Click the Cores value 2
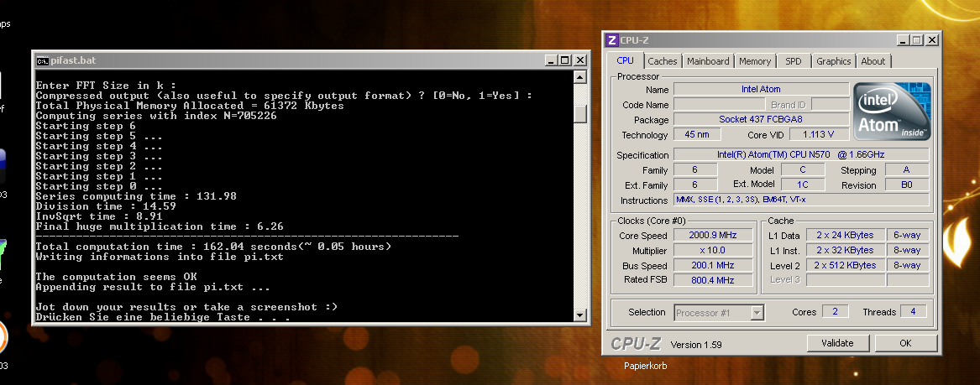This screenshot has height=385, width=980. point(835,311)
